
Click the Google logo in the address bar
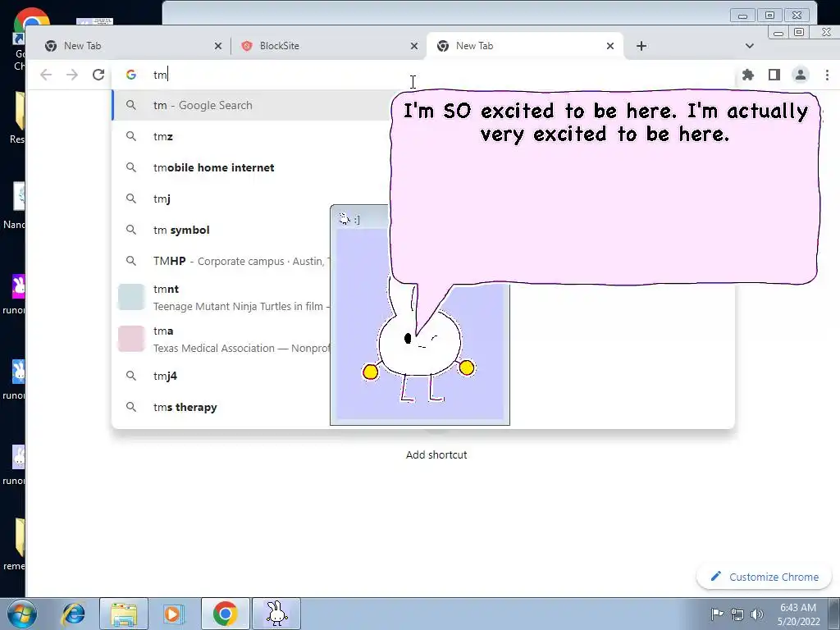pos(131,75)
